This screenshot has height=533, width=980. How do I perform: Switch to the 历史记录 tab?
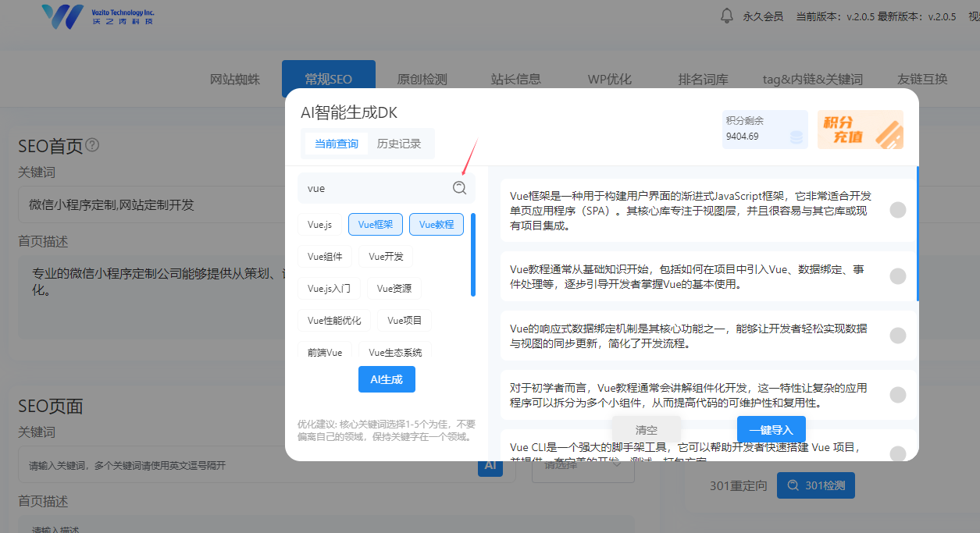[x=399, y=144]
